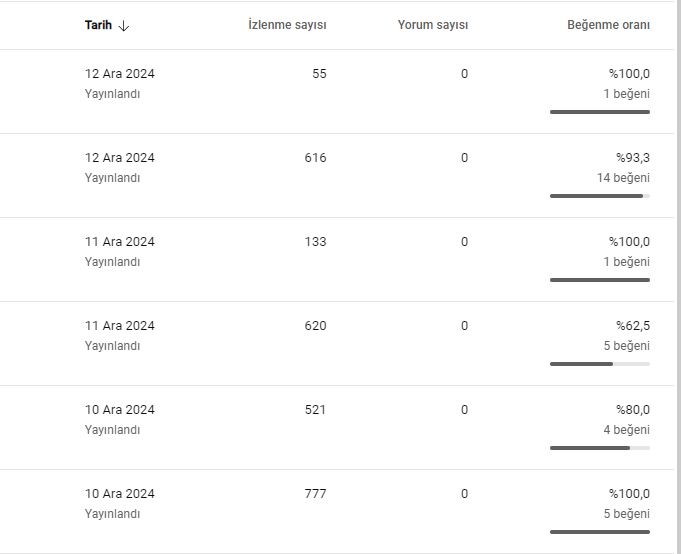The width and height of the screenshot is (683, 554).
Task: Click the 55 view count
Action: pyautogui.click(x=319, y=74)
